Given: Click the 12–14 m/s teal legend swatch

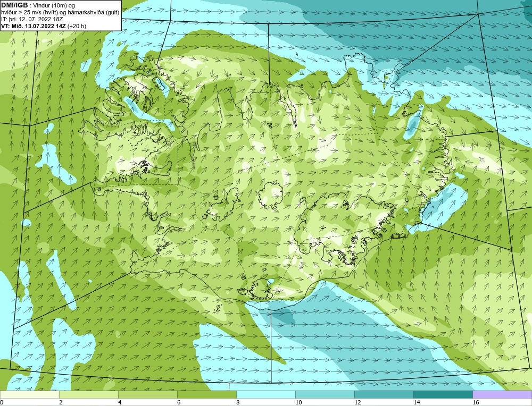Looking at the screenshot, I should [384, 394].
